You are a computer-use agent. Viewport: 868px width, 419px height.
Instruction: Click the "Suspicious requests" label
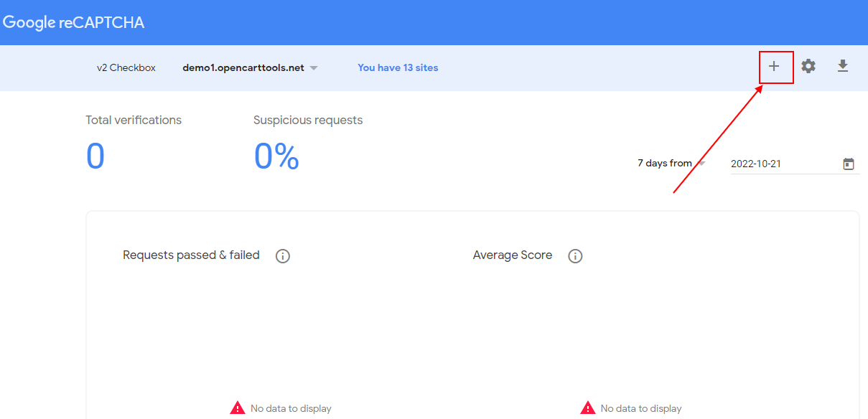308,121
